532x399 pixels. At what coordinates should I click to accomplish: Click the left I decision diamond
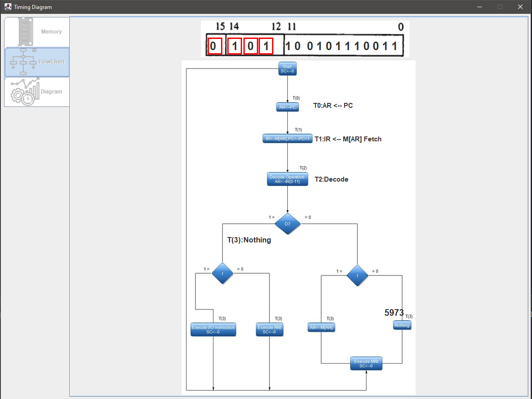(222, 273)
